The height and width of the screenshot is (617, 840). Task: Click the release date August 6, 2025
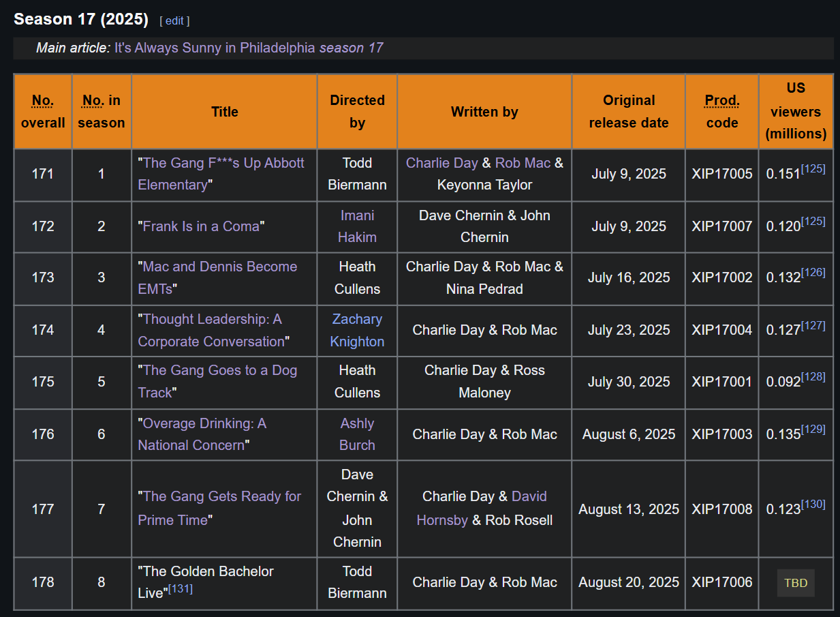(629, 434)
